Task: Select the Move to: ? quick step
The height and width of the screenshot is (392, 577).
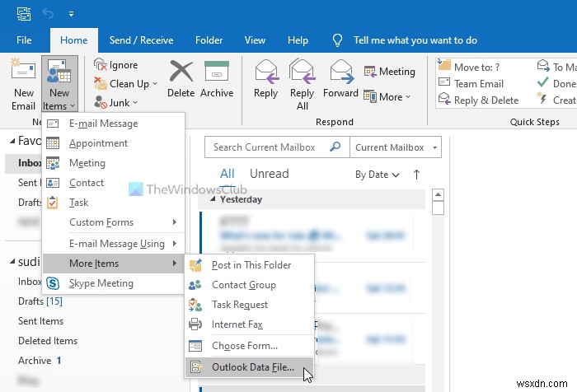Action: point(469,67)
